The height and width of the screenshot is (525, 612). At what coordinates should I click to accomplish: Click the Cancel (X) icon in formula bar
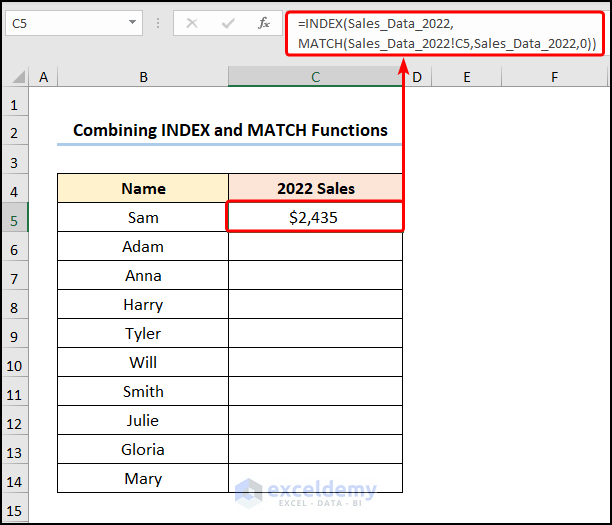[x=192, y=22]
